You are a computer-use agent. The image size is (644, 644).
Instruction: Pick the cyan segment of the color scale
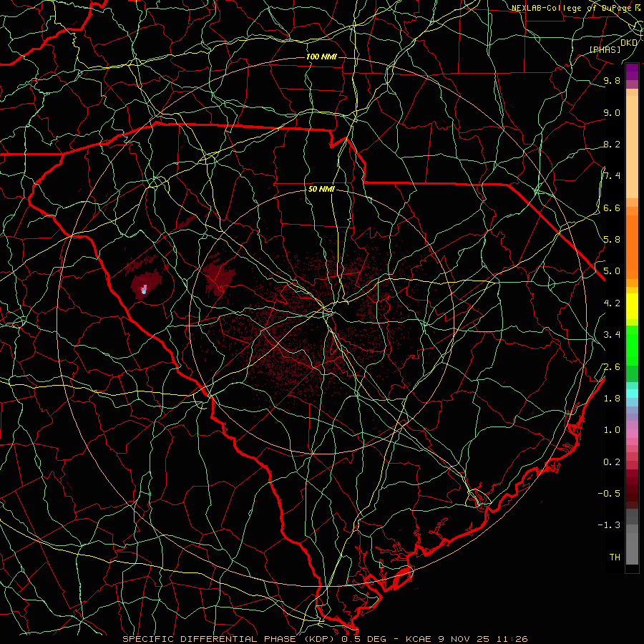click(x=632, y=394)
